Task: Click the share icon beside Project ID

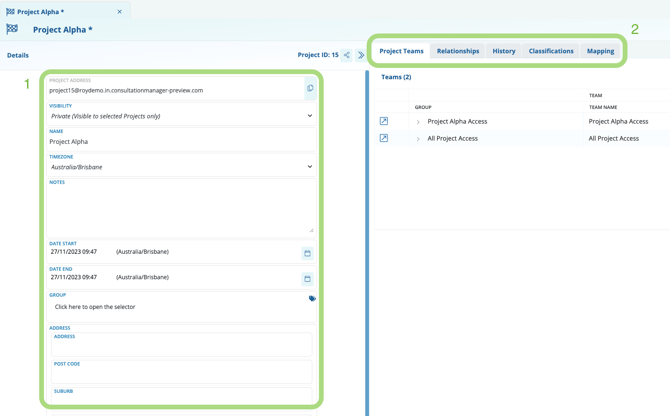Action: tap(347, 55)
